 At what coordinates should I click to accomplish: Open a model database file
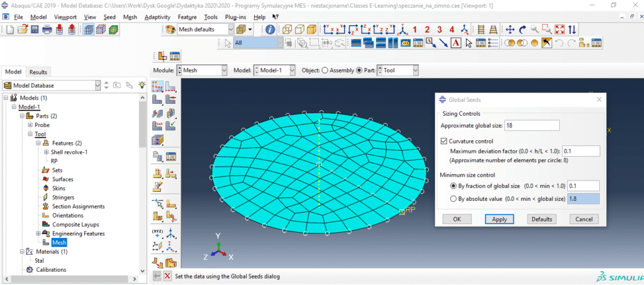click(23, 30)
